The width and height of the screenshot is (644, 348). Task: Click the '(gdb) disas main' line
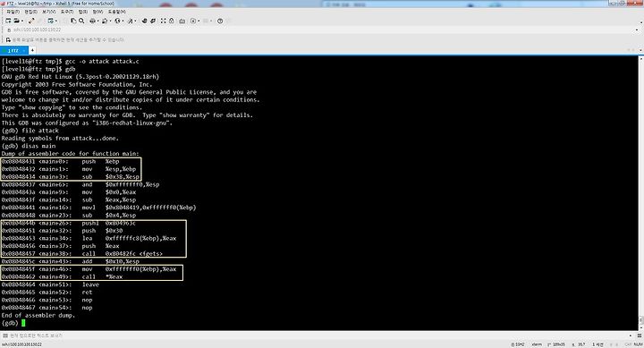point(29,146)
